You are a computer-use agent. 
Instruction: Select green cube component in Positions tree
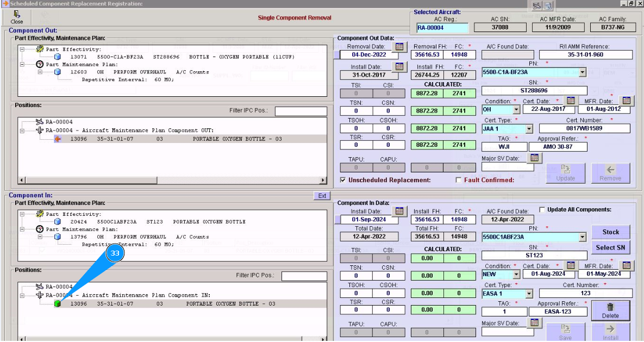(58, 304)
